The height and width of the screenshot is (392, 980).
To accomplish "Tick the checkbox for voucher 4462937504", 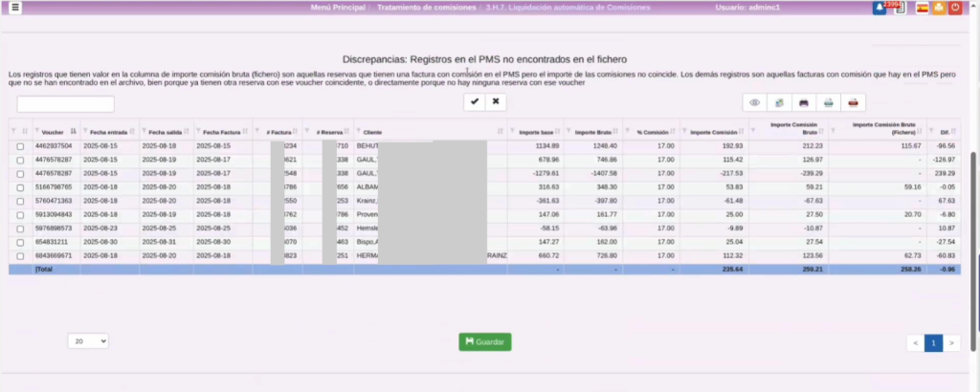I will point(20,145).
